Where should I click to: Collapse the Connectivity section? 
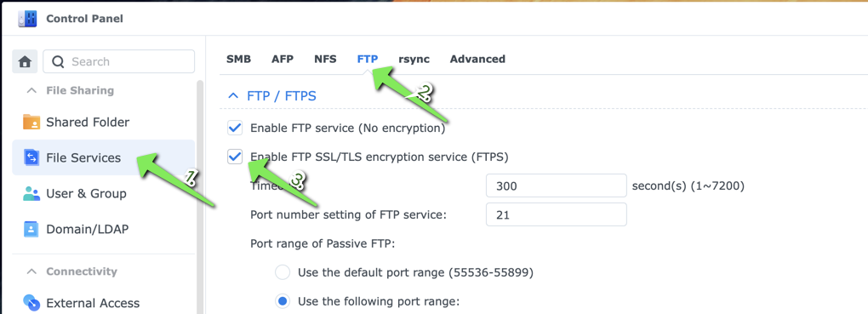[32, 271]
